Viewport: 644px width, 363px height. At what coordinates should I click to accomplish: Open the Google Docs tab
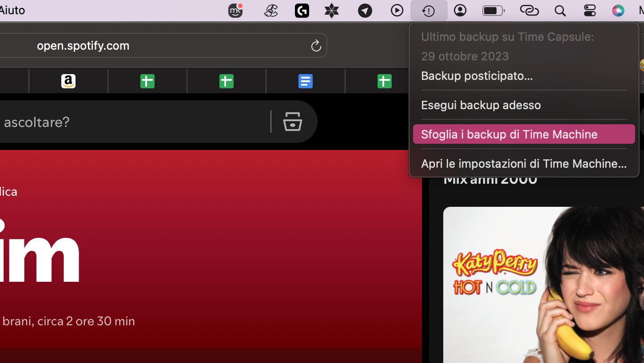(305, 81)
